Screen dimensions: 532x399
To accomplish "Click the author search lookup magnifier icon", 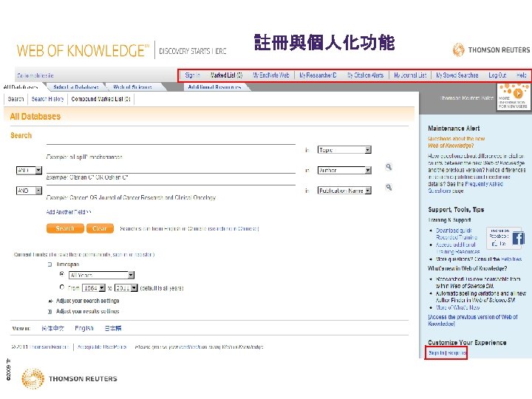I will point(389,166).
